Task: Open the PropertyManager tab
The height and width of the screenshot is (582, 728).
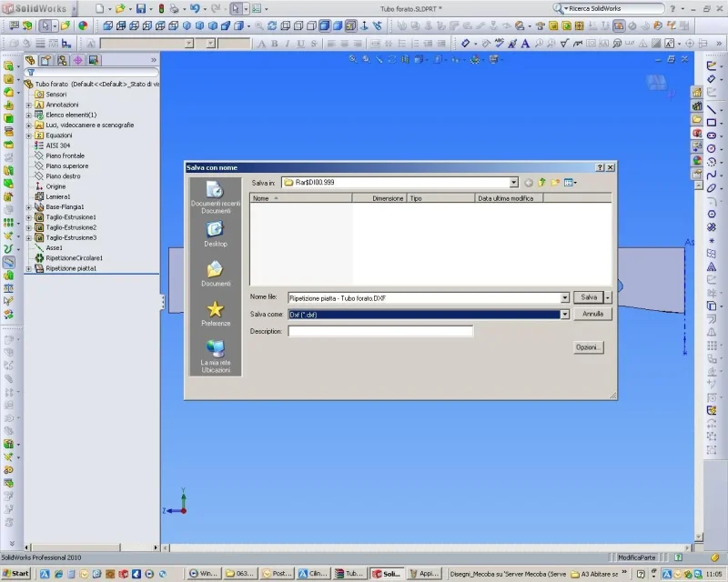Action: pos(46,60)
